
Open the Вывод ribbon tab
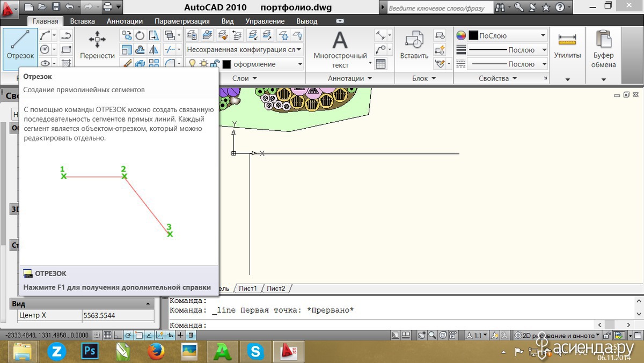coord(307,21)
